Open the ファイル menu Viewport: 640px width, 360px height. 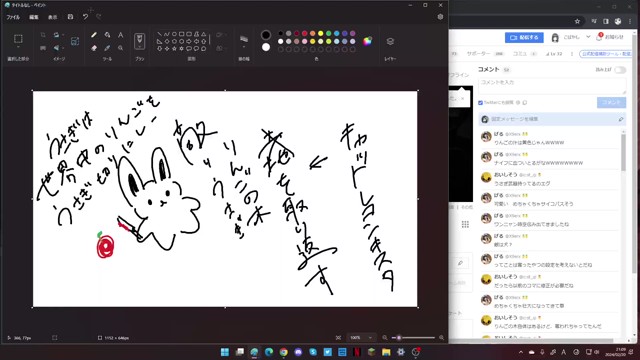point(13,17)
